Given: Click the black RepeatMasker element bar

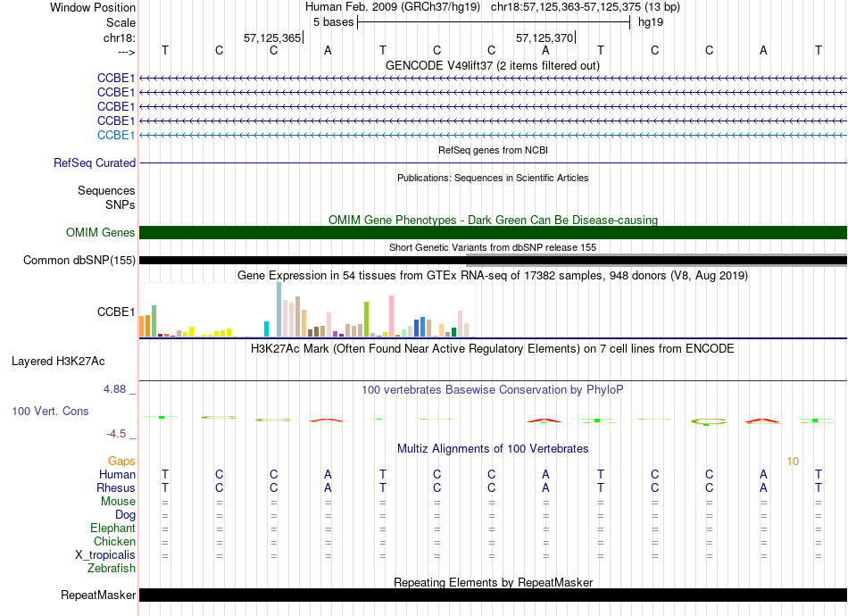Looking at the screenshot, I should (x=493, y=595).
